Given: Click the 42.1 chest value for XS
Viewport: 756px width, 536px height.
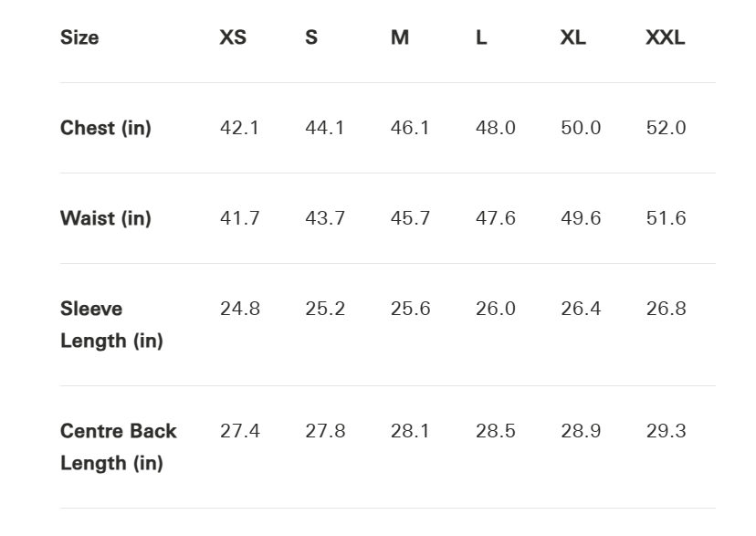Looking at the screenshot, I should pos(239,128).
